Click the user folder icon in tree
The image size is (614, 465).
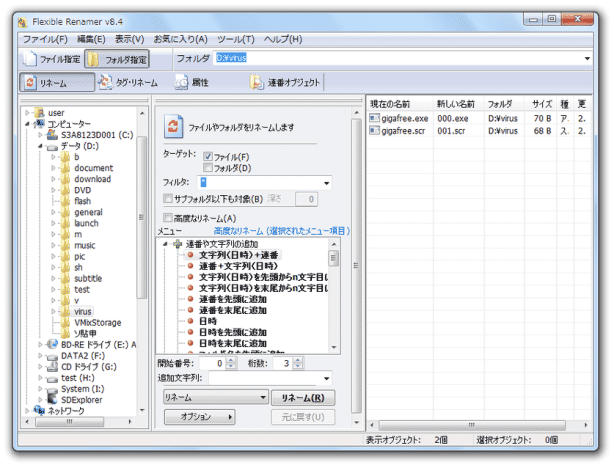pos(39,113)
